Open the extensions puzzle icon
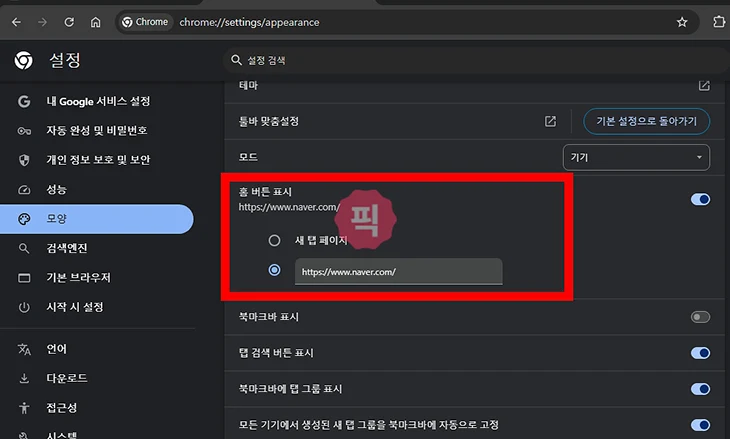This screenshot has height=439, width=730. 719,22
